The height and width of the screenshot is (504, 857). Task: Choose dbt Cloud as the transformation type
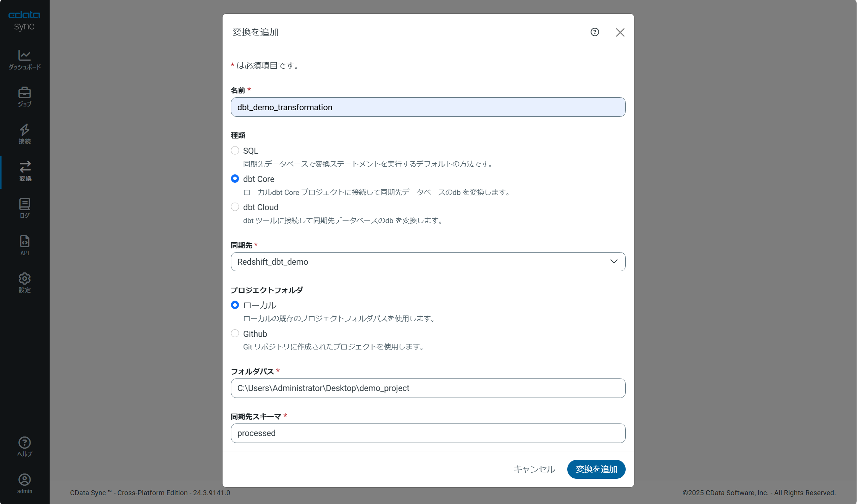coord(235,207)
